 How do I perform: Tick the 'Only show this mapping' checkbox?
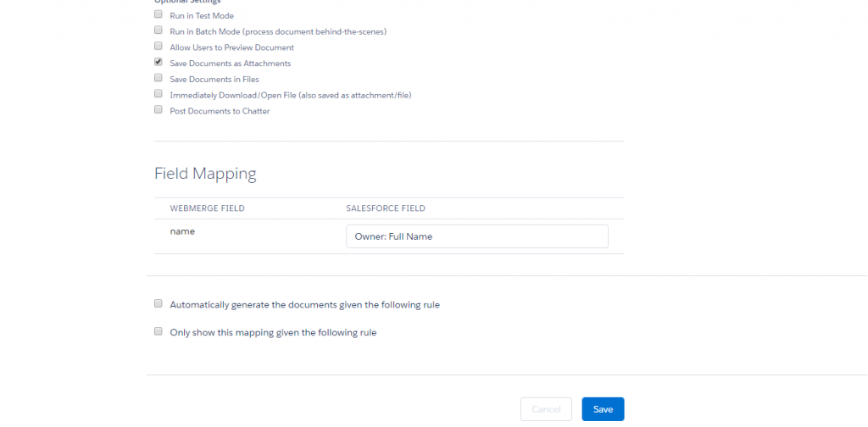[158, 332]
